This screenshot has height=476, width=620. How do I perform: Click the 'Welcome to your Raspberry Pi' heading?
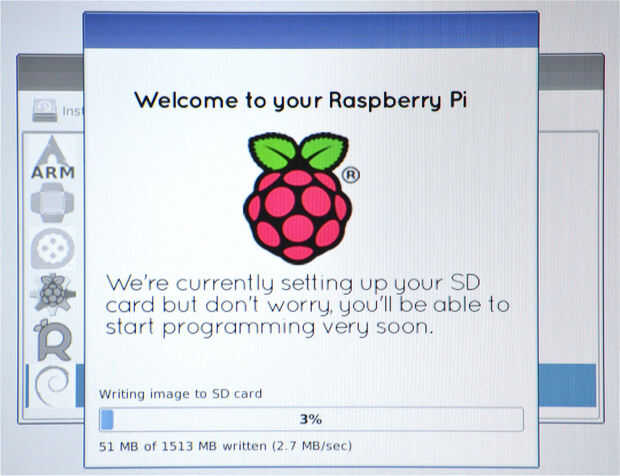point(301,100)
